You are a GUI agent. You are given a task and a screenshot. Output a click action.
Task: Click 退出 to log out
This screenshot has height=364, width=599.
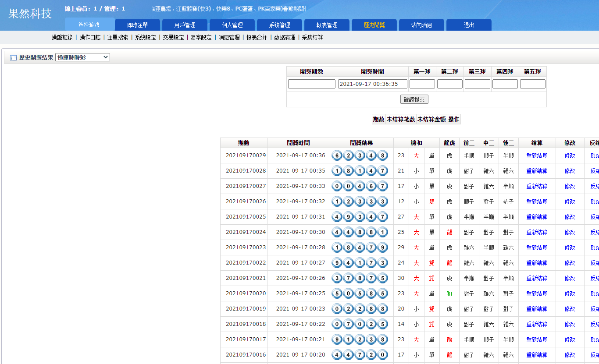[469, 25]
